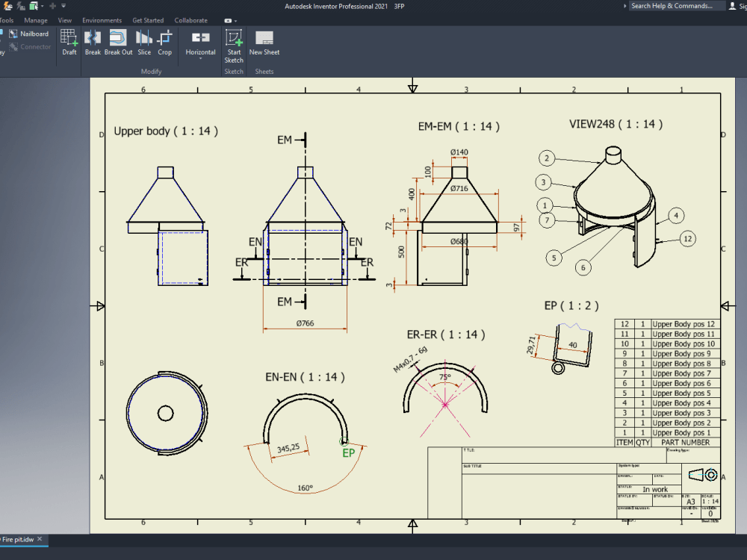
Task: Select the Nailboard tool
Action: point(30,33)
